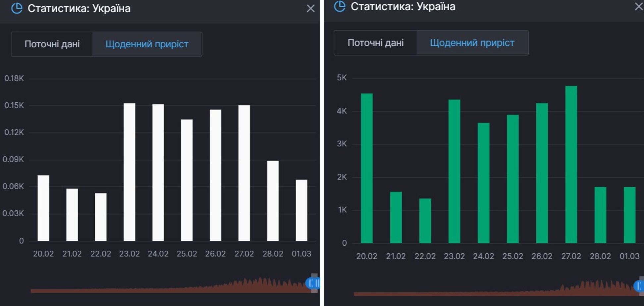The image size is (644, 306).
Task: Select Щоденний приріст tab in left panel
Action: click(147, 44)
